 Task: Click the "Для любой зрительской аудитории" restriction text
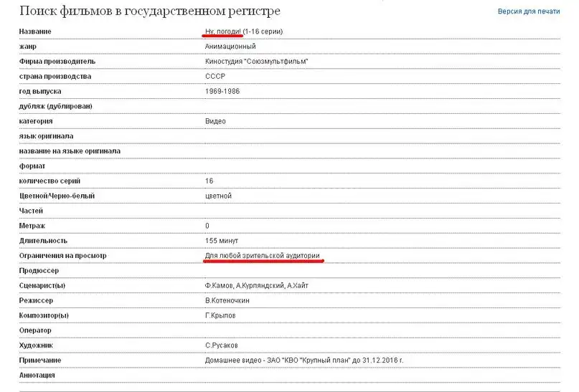point(263,256)
